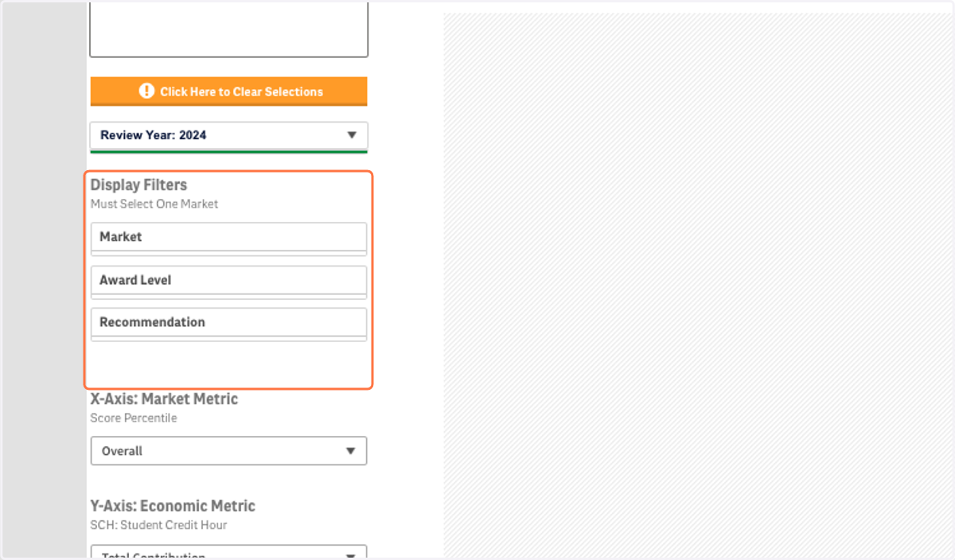Open the Overall market metric dropdown
Viewport: 955px width, 560px height.
(x=228, y=451)
